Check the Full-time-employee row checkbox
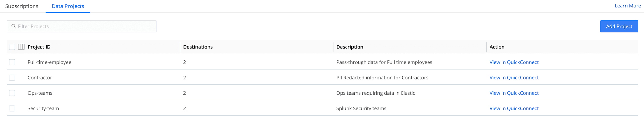 tap(12, 62)
